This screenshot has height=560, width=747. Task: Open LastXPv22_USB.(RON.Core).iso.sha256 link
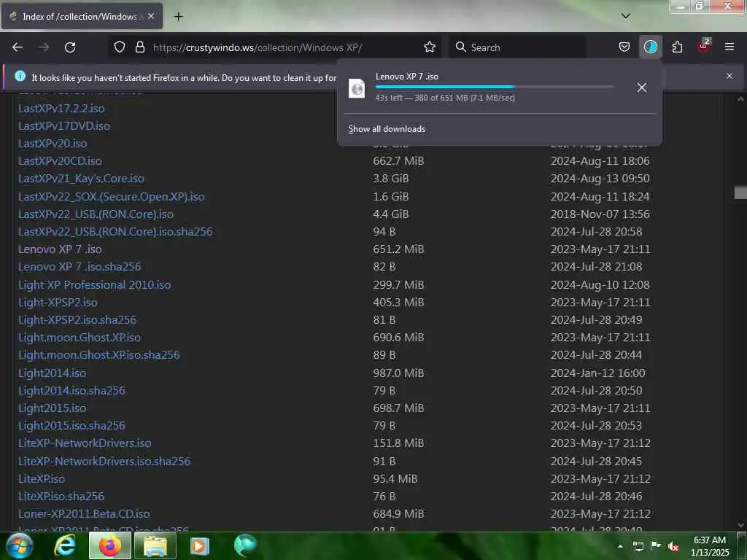point(115,232)
